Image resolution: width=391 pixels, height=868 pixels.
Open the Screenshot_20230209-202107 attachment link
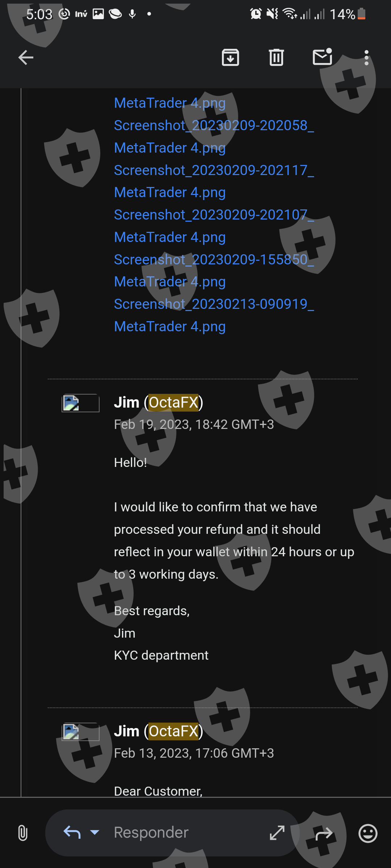pos(214,226)
